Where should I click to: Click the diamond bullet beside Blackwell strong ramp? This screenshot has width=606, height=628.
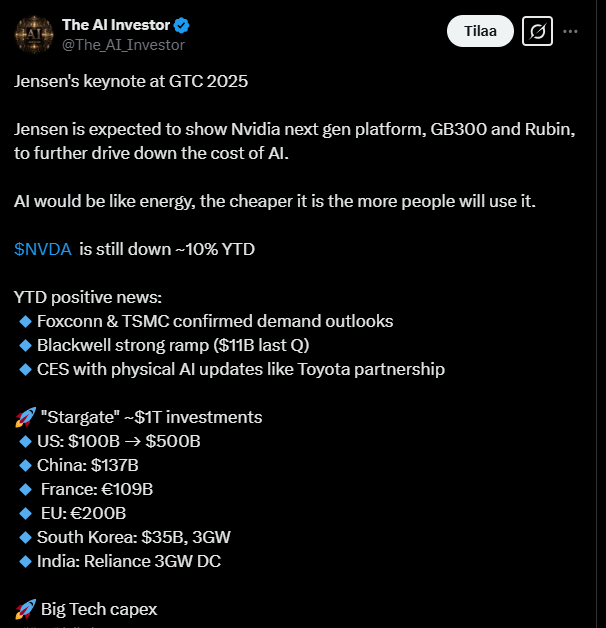(x=25, y=345)
